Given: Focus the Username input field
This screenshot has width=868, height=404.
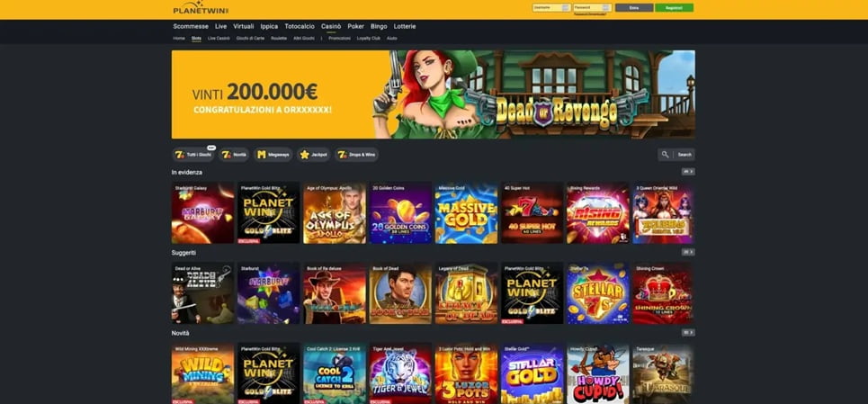Looking at the screenshot, I should (551, 8).
